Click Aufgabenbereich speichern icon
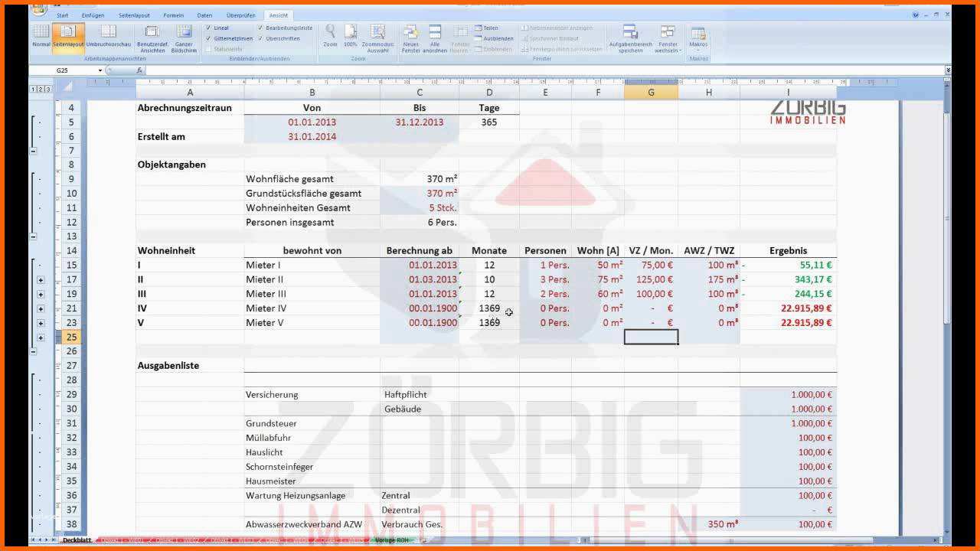This screenshot has height=551, width=980. click(630, 37)
